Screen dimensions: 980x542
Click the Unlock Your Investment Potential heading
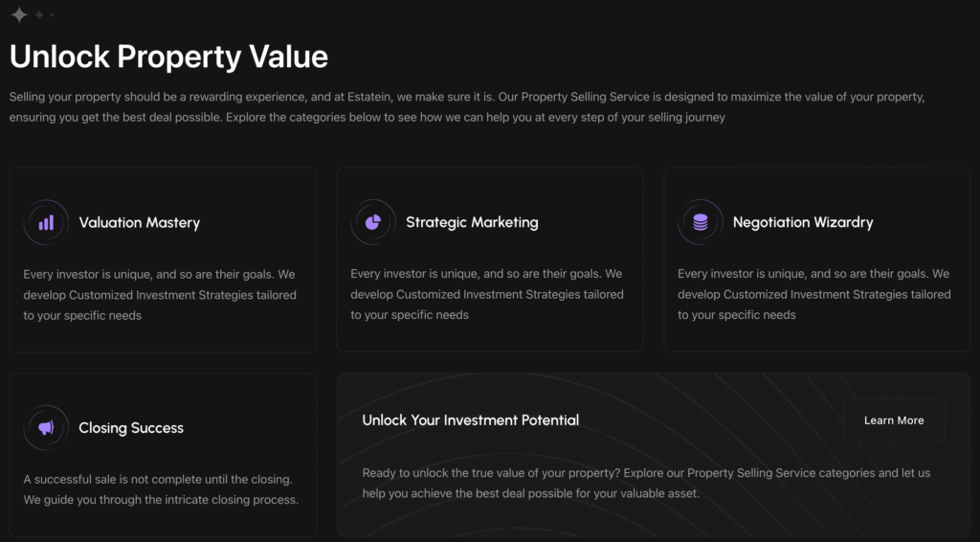(x=471, y=420)
